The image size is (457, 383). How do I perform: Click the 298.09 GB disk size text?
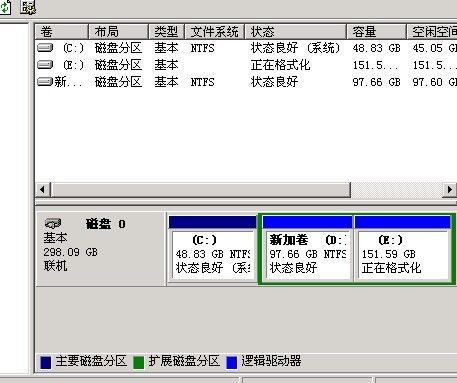click(x=70, y=252)
